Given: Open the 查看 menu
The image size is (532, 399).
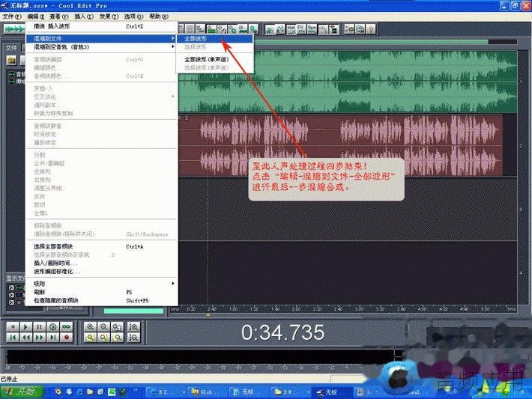Looking at the screenshot, I should pos(59,16).
